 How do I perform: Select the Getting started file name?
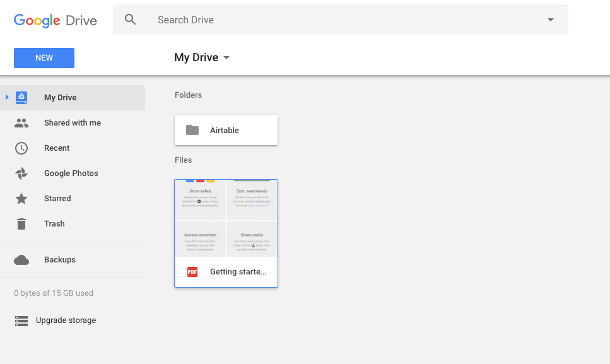coord(238,272)
